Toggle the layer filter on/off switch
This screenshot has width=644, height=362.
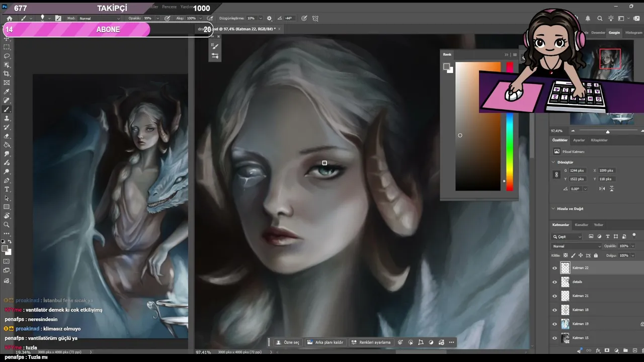coord(634,235)
